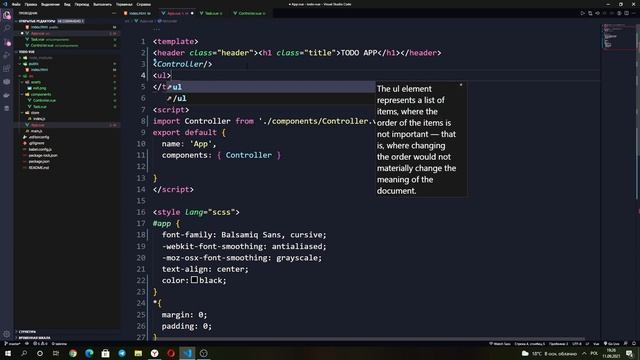Image resolution: width=640 pixels, height=360 pixels.
Task: Open Opera browser from taskbar
Action: coord(171,353)
